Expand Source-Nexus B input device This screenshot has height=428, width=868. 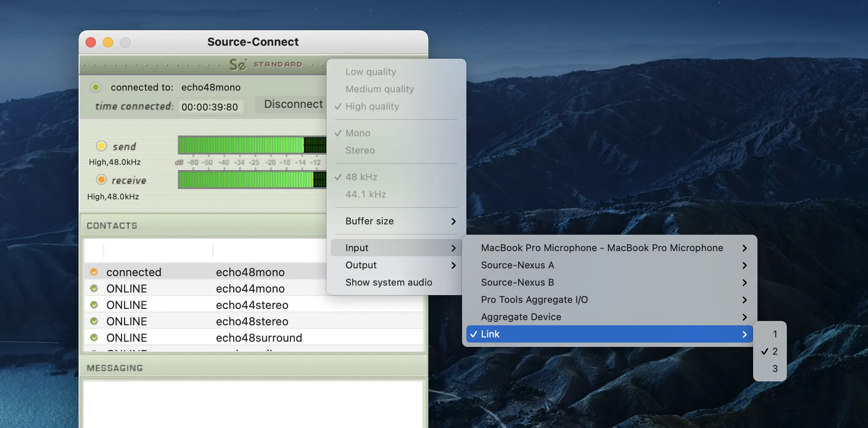pyautogui.click(x=609, y=282)
